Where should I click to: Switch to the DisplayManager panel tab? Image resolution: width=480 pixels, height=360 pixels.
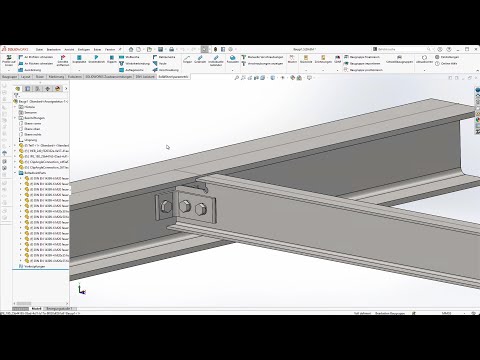58,88
